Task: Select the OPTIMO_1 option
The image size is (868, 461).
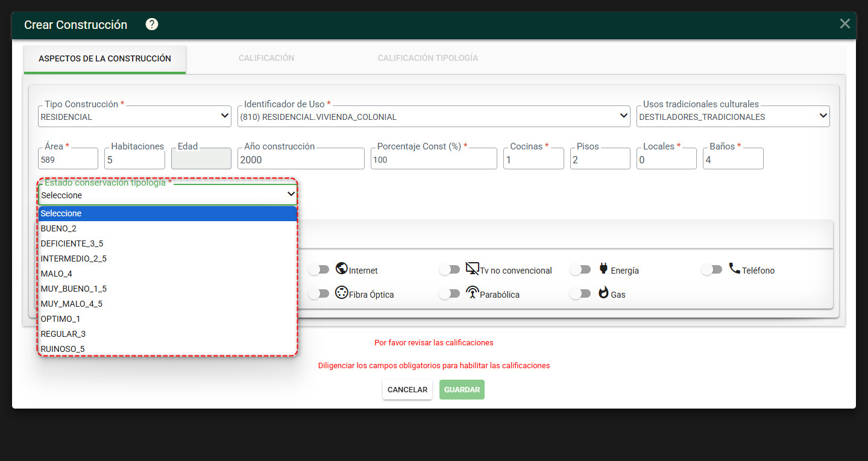Action: pyautogui.click(x=168, y=319)
